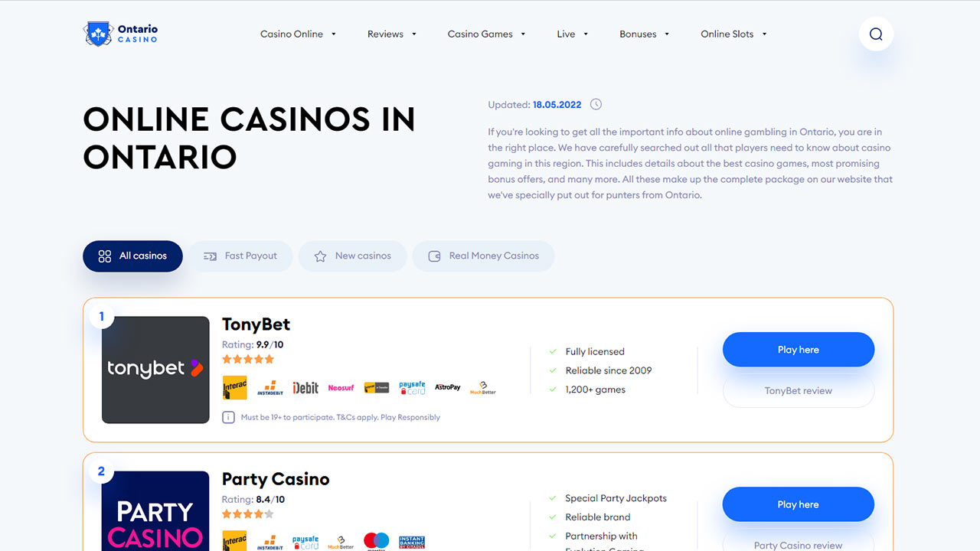
Task: Click the AstroPay payment logo
Action: 447,388
